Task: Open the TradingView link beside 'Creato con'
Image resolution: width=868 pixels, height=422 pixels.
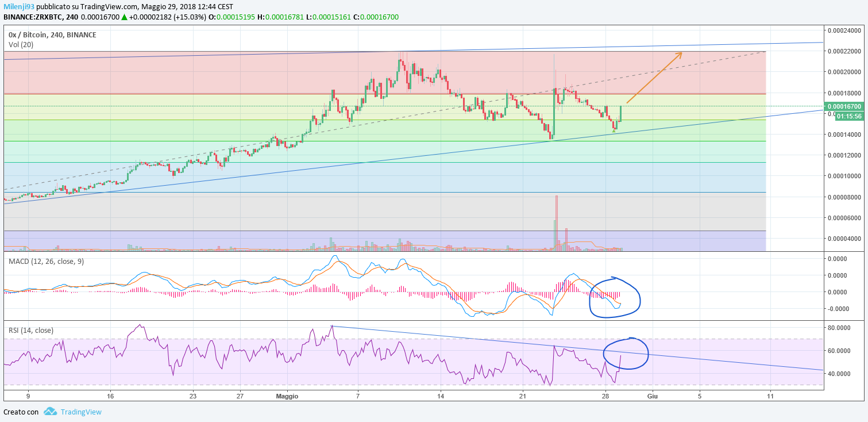Action: click(x=81, y=412)
